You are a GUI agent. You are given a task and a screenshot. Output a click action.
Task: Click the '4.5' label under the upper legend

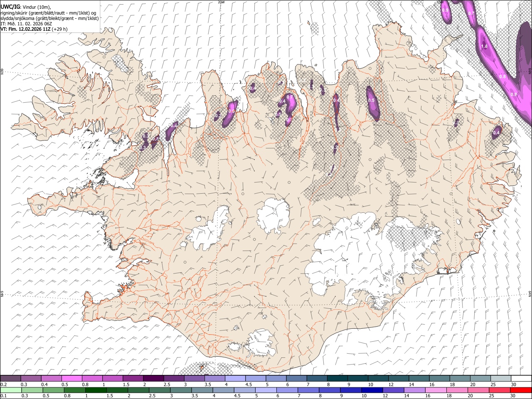(x=249, y=384)
